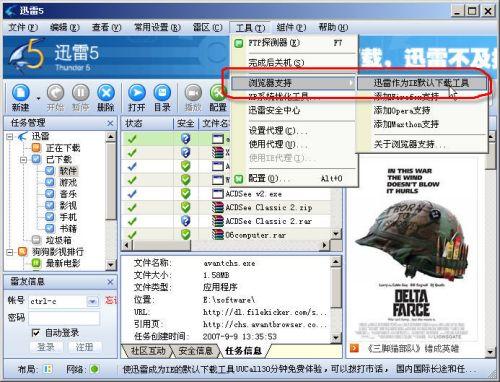Click the Delta Farce movie poster
This screenshot has height=382, width=500.
click(412, 250)
